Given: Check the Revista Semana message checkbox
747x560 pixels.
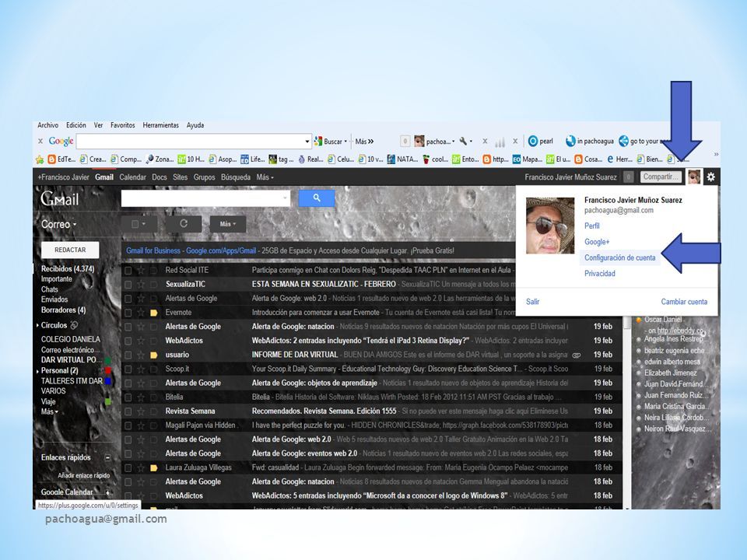Looking at the screenshot, I should 128,411.
